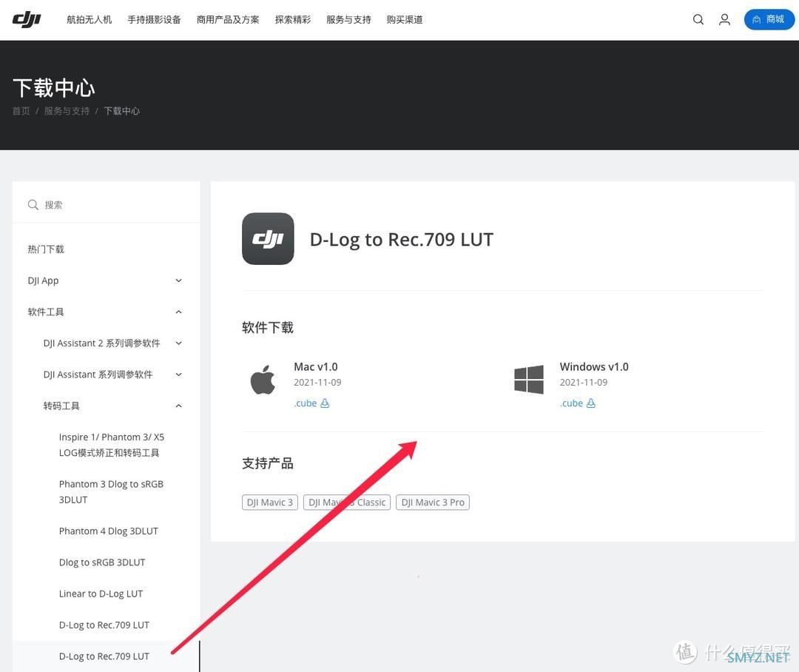This screenshot has height=672, width=799.
Task: Go to 服务与支持 in breadcrumb
Action: tap(67, 111)
